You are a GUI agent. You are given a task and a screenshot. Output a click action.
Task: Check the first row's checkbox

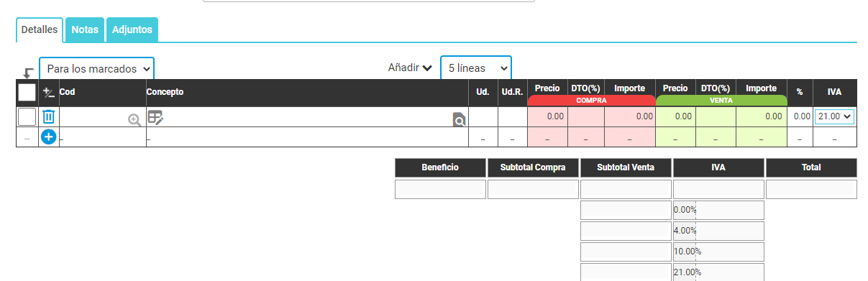pos(27,116)
